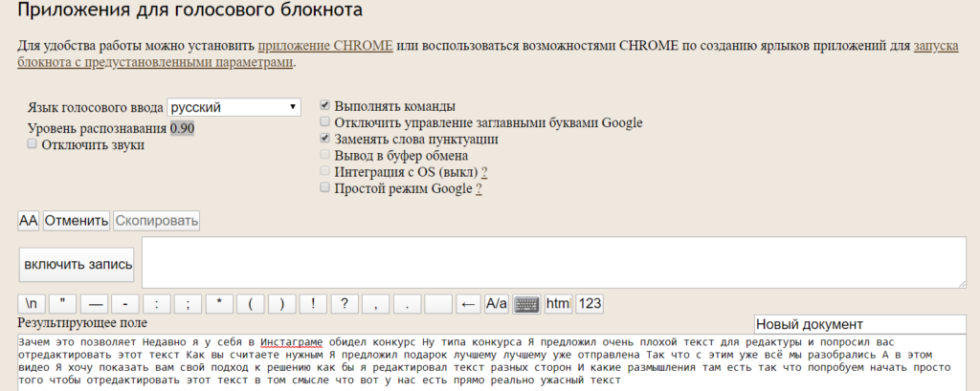Insert a comma character
This screenshot has height=391, width=980.
pos(375,304)
